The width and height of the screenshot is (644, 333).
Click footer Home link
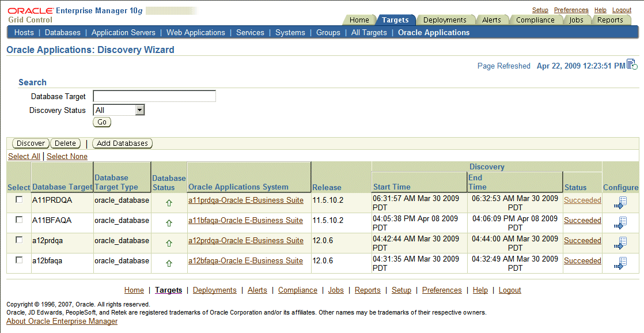coord(134,290)
